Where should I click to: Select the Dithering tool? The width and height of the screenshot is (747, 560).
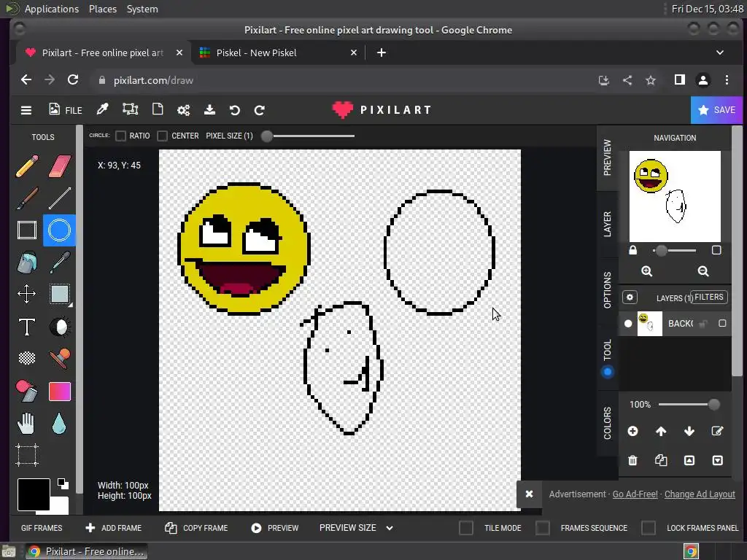27,357
